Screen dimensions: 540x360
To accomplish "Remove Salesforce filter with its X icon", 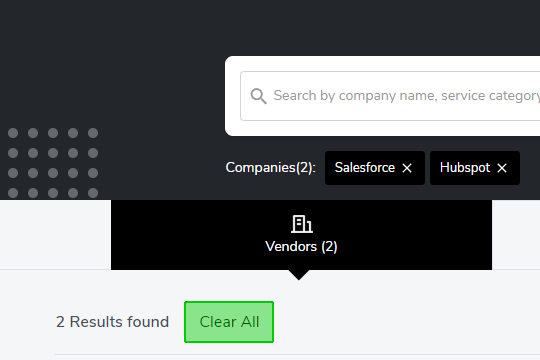I will coord(407,168).
